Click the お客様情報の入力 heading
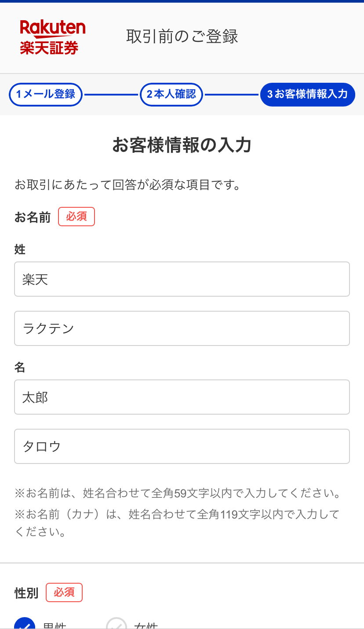The height and width of the screenshot is (629, 364). point(182,145)
